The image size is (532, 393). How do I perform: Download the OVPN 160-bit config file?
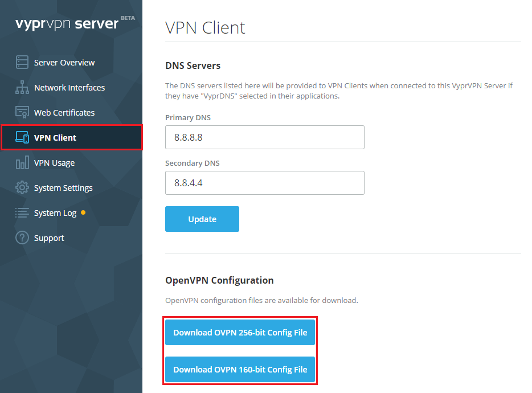pyautogui.click(x=240, y=369)
